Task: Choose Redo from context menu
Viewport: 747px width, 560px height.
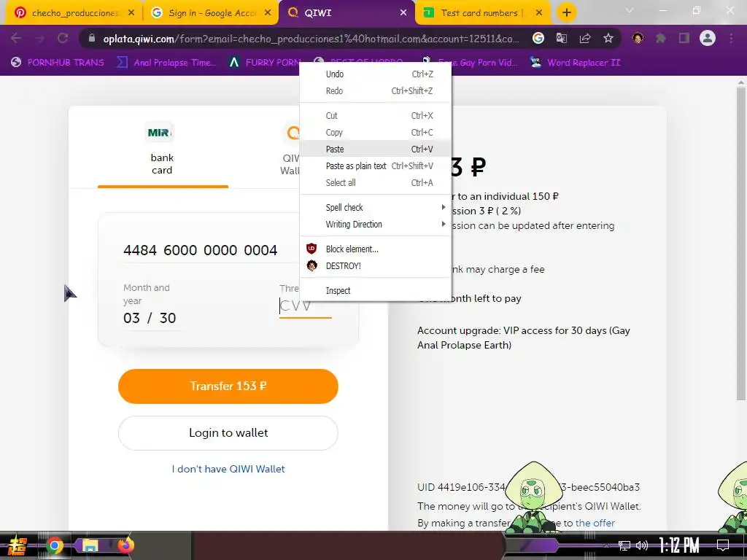Action: 376,90
